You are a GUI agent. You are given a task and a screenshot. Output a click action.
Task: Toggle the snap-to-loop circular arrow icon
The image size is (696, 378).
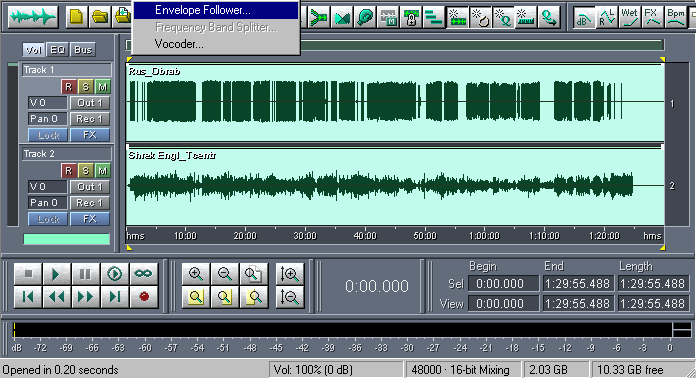click(x=480, y=18)
